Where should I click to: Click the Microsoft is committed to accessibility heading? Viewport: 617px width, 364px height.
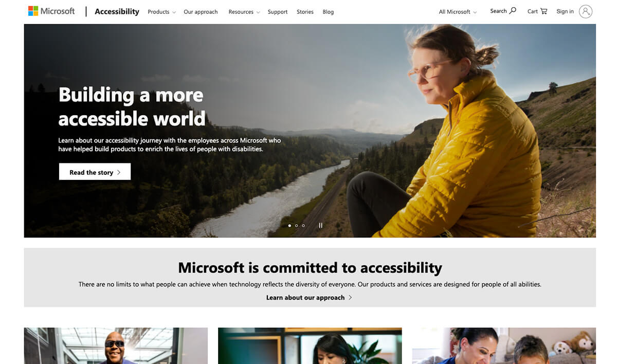click(310, 267)
